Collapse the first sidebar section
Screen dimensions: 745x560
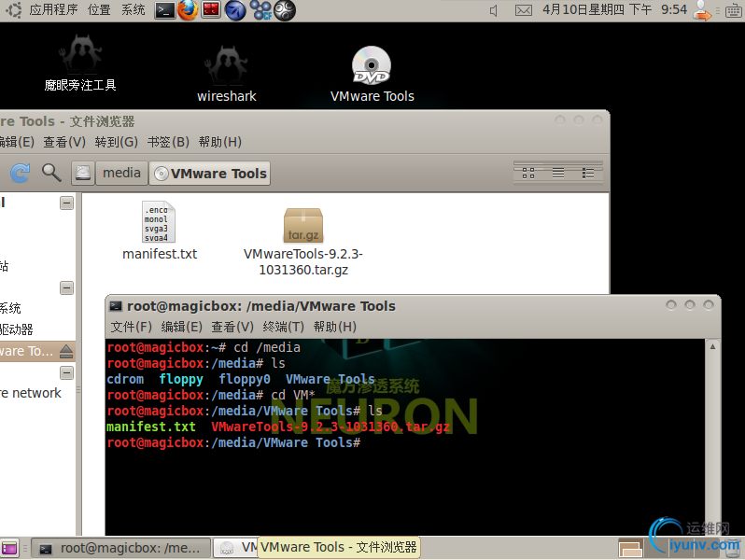click(x=66, y=203)
